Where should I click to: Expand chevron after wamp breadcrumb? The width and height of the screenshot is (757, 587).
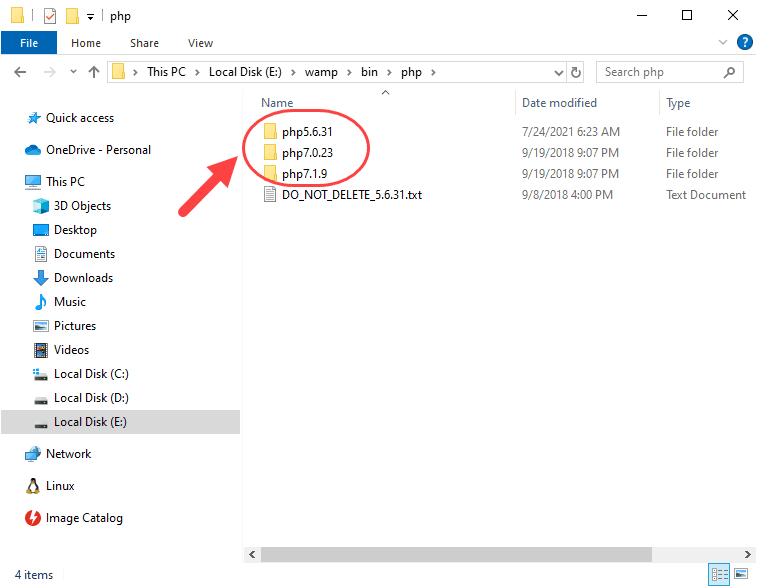point(349,72)
